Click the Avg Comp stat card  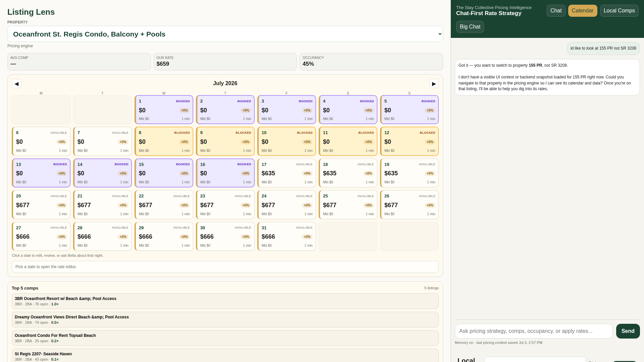79,62
